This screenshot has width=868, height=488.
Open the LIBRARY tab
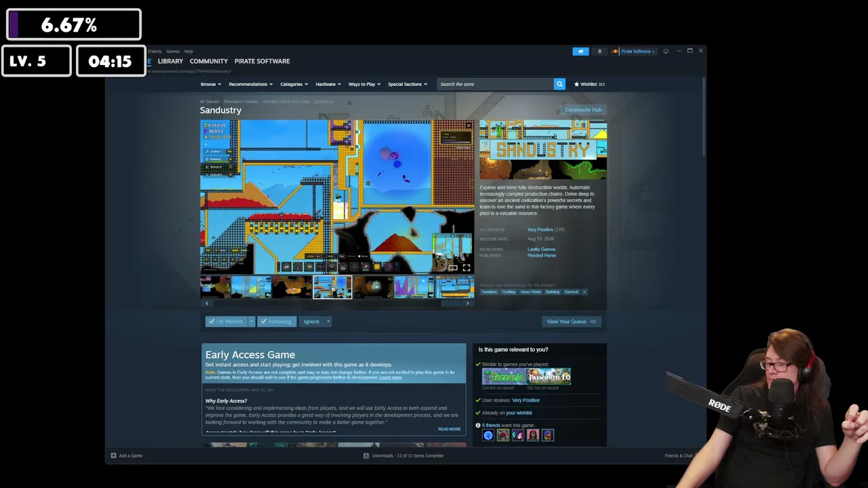click(170, 61)
